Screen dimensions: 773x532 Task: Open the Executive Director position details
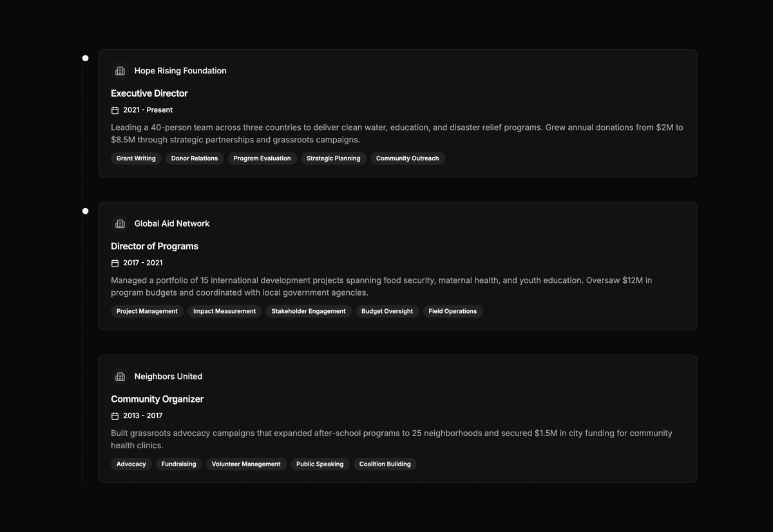click(149, 93)
